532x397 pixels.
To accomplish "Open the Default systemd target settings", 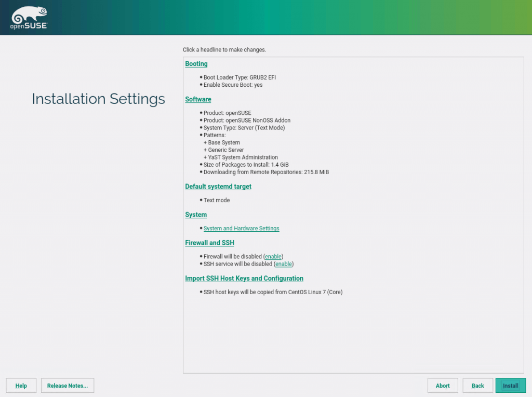I will coord(218,186).
